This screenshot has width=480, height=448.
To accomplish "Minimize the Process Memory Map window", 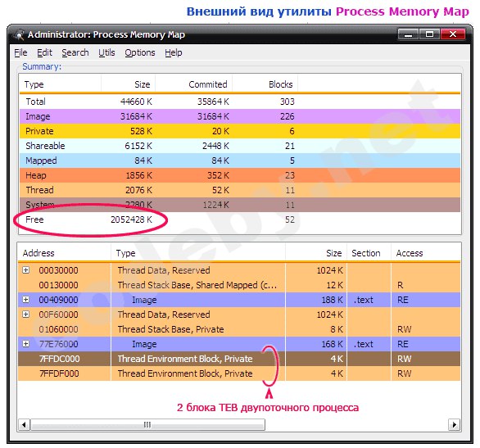I will (x=408, y=34).
